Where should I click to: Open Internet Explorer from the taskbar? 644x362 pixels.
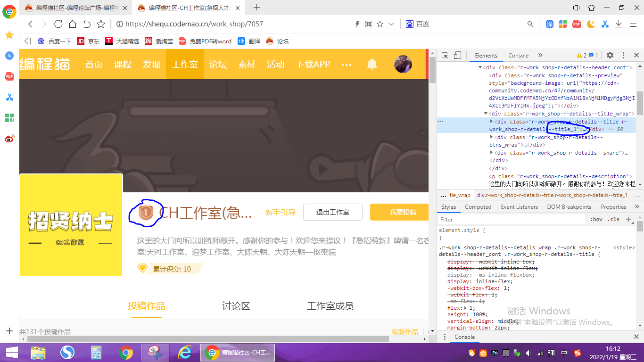pyautogui.click(x=184, y=352)
